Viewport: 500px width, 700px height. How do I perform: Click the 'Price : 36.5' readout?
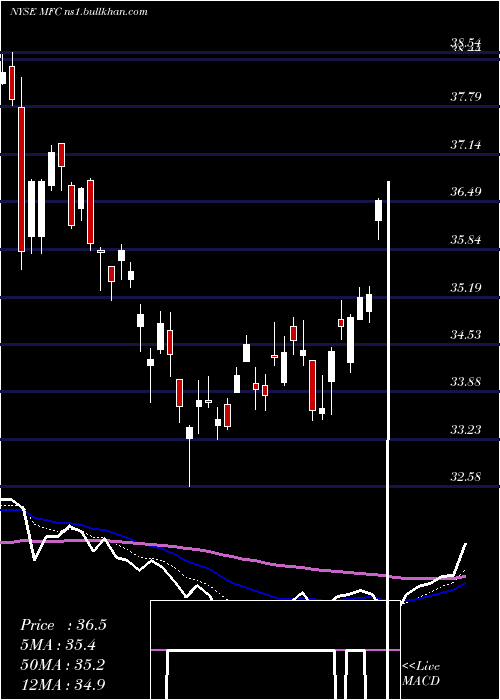coord(63,625)
